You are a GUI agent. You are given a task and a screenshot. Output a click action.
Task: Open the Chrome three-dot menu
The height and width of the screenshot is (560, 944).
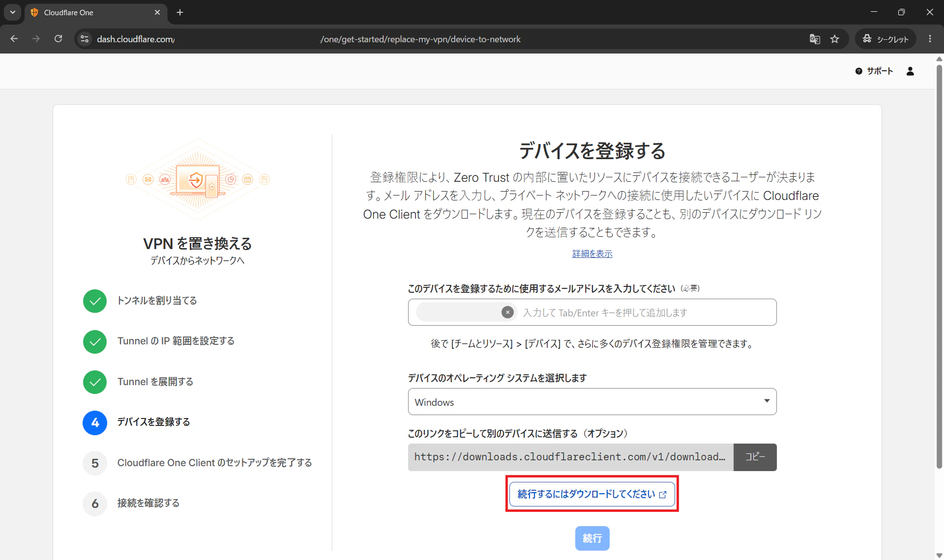pos(930,39)
